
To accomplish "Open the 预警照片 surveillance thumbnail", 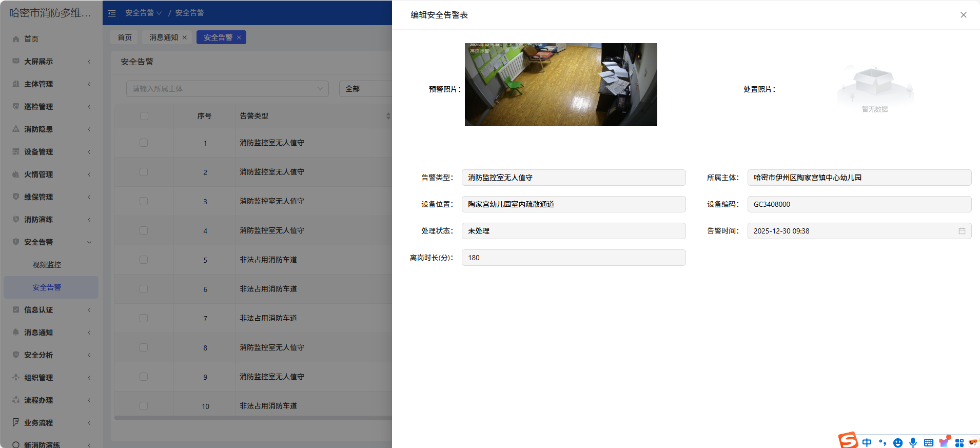I will (560, 85).
